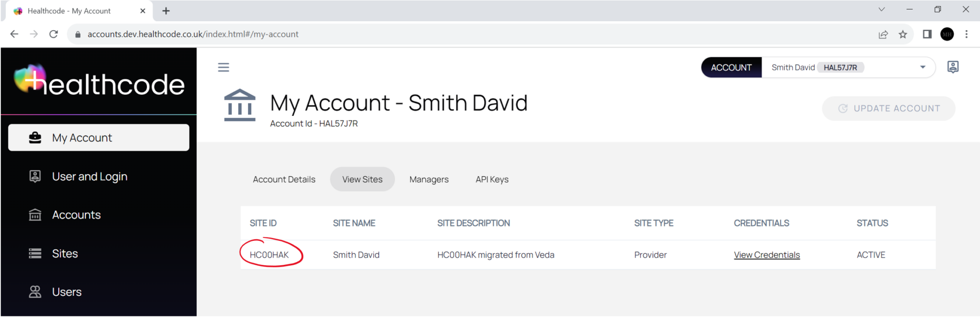Select the Account Details tab
The image size is (980, 317).
click(284, 179)
